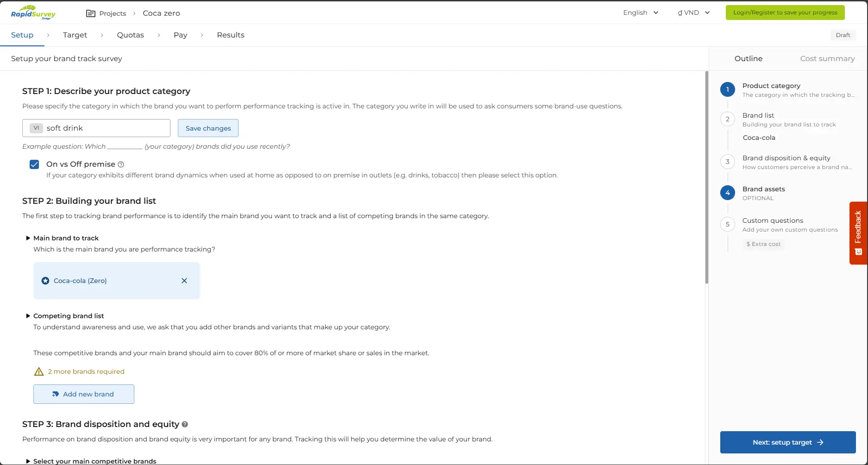Click Login/Register to save your progress
The width and height of the screenshot is (868, 465).
point(785,13)
